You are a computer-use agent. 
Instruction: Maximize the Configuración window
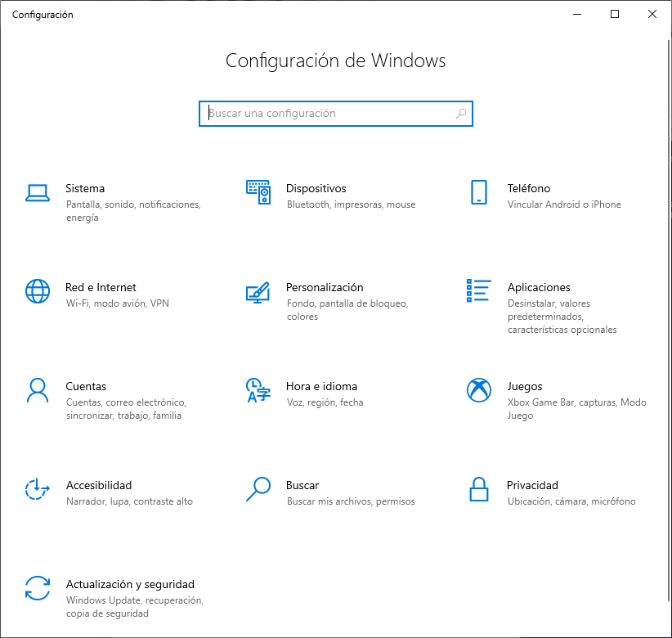(x=615, y=14)
